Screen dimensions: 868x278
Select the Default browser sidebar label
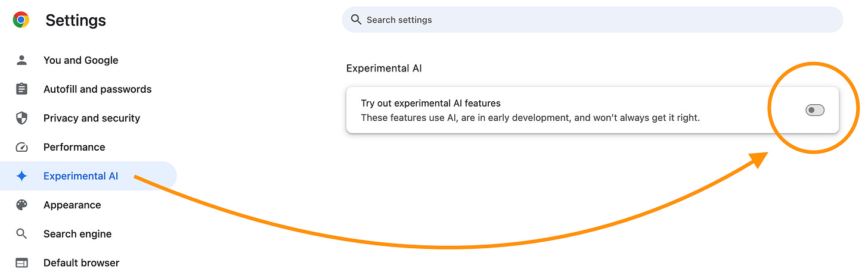[81, 263]
